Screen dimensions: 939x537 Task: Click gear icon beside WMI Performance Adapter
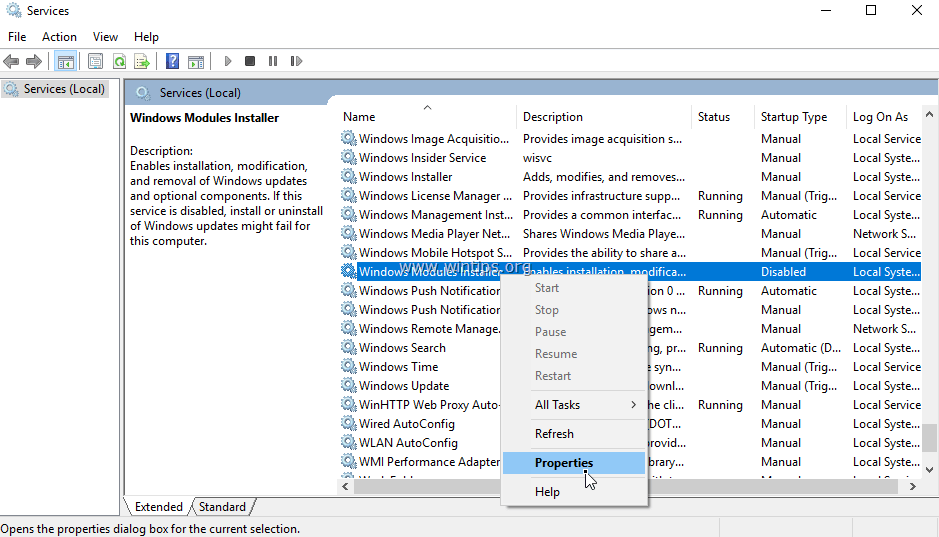pyautogui.click(x=349, y=462)
